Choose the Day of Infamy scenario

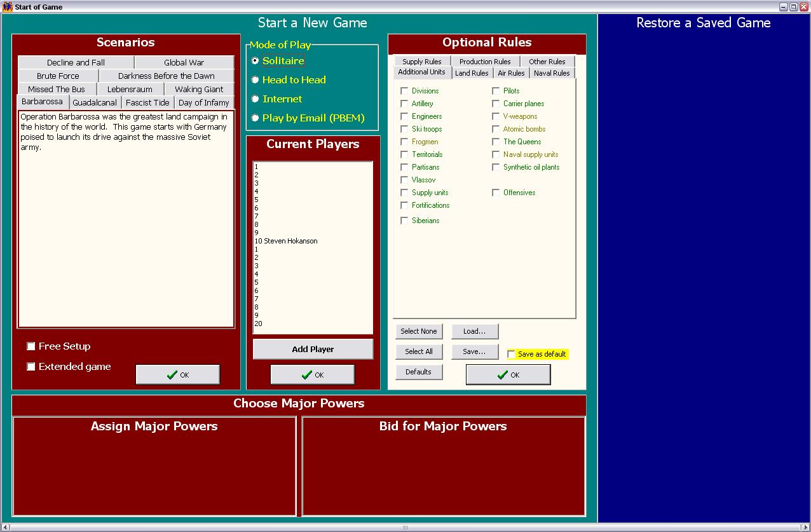click(x=203, y=102)
